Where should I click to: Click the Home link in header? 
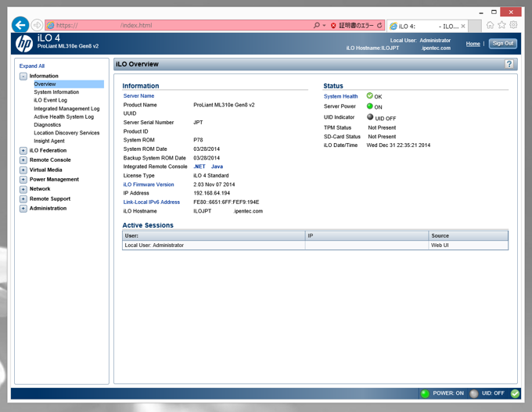[473, 44]
